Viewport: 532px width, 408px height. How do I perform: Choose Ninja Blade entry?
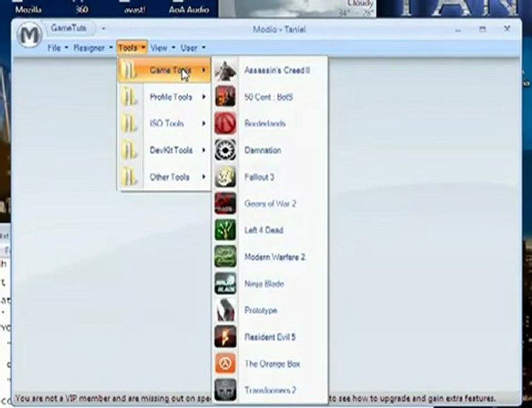tap(270, 283)
